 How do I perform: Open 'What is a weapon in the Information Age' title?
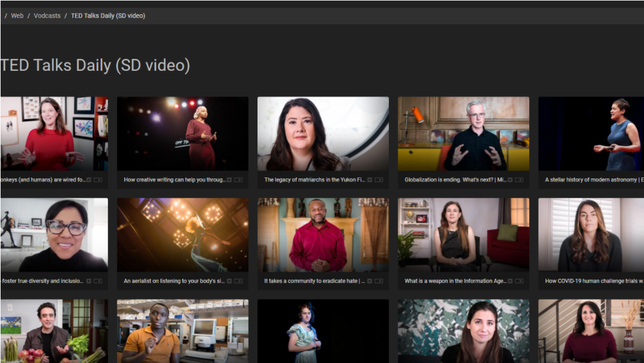tap(455, 281)
